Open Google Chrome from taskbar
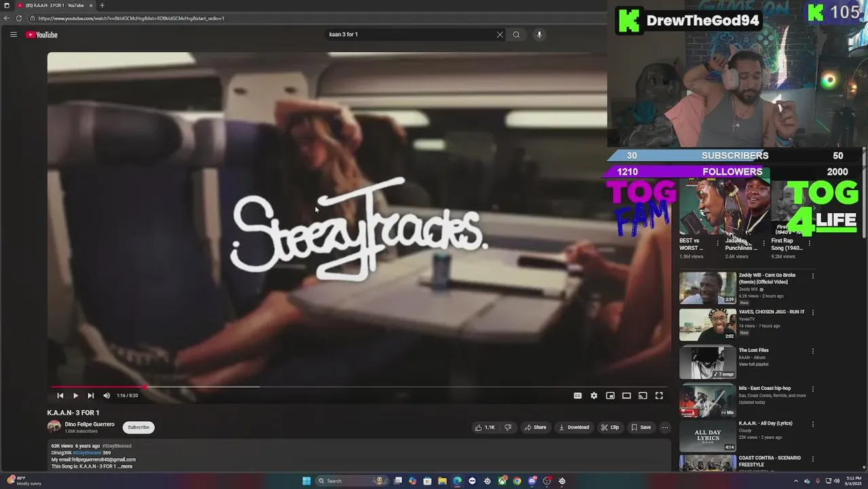 point(517,481)
